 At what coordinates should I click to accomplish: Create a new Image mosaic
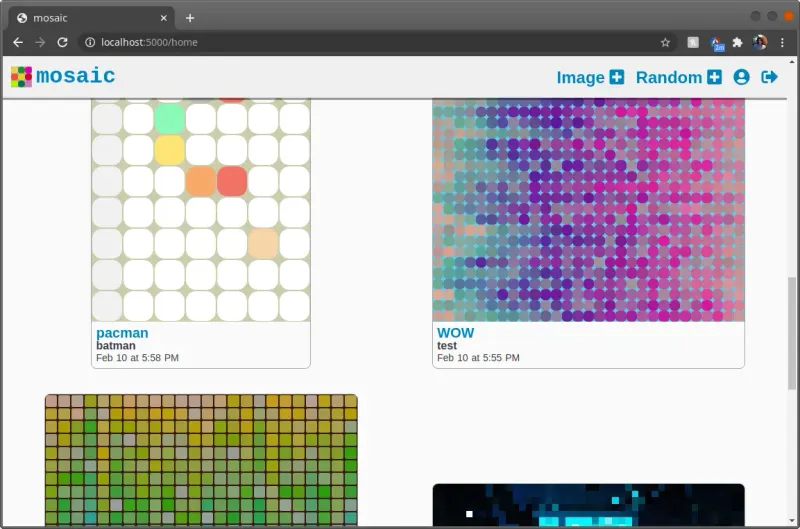[590, 77]
